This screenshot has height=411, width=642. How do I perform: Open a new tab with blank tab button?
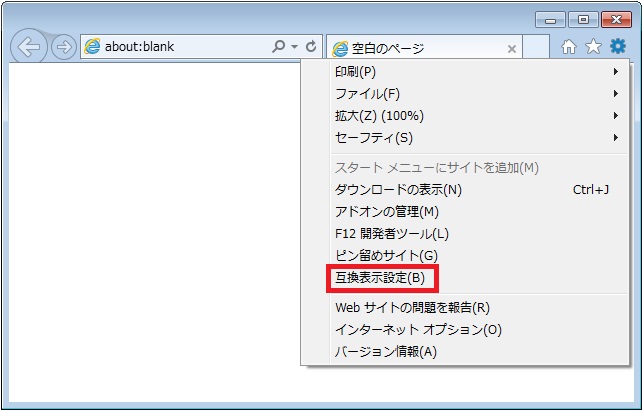tap(536, 47)
